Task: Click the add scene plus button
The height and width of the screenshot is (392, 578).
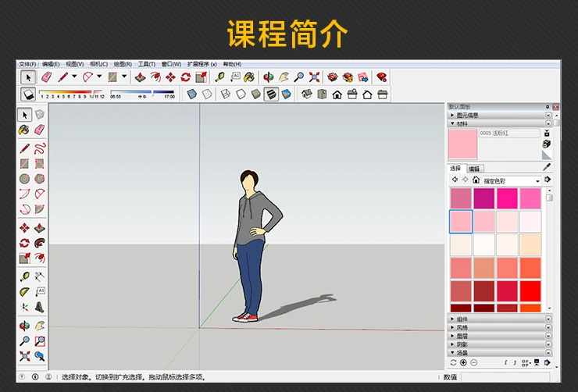Action: click(463, 362)
